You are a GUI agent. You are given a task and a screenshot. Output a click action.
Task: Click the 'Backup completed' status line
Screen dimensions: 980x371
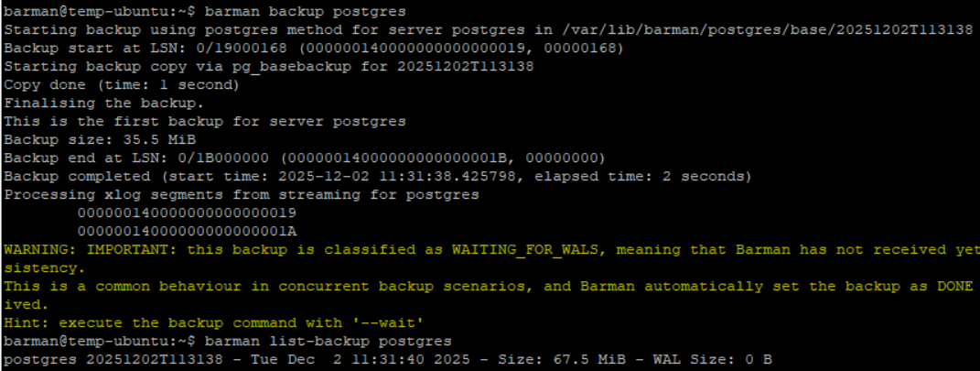pyautogui.click(x=377, y=176)
